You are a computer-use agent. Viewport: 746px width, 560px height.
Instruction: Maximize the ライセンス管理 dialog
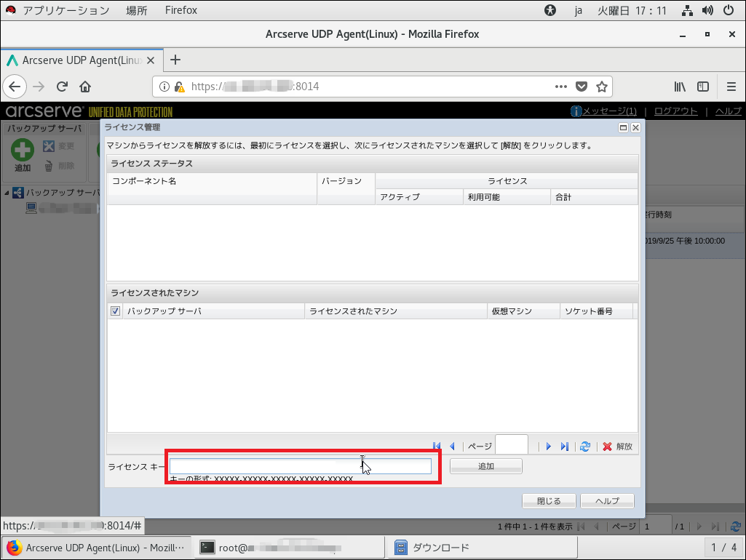pos(623,127)
